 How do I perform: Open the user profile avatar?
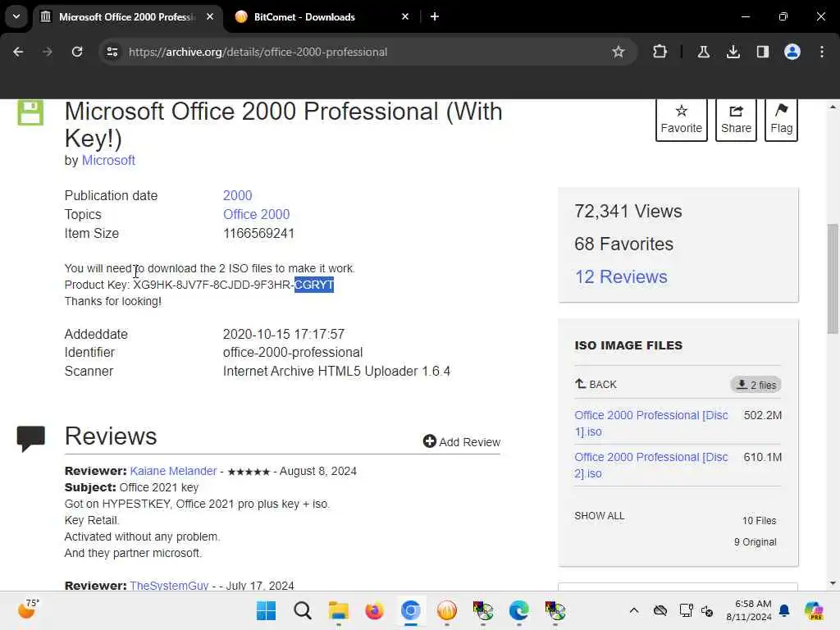792,52
